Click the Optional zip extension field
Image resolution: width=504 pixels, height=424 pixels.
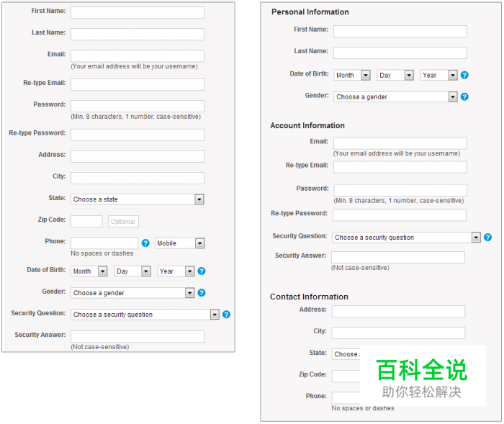click(x=123, y=221)
